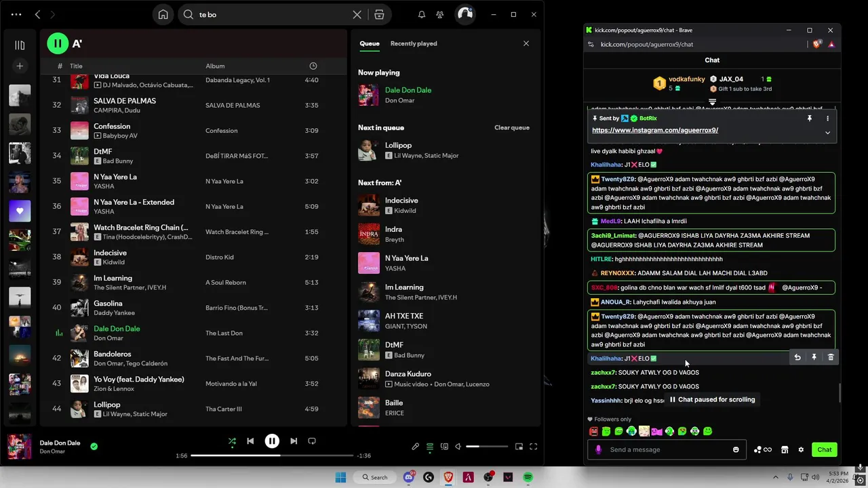Screen dimensions: 868x488
Task: Open Your Library icon in Spotify sidebar
Action: tap(20, 45)
